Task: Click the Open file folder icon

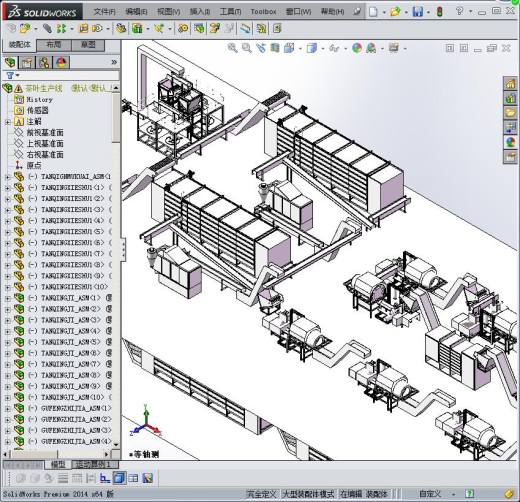Action: coord(395,12)
